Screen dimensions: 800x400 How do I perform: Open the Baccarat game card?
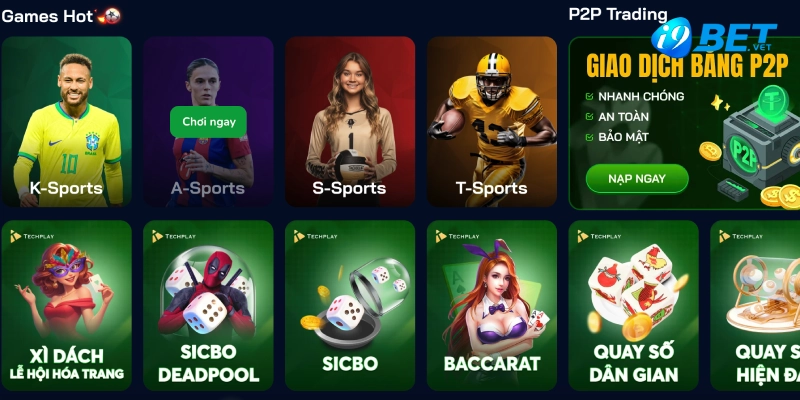(492, 306)
